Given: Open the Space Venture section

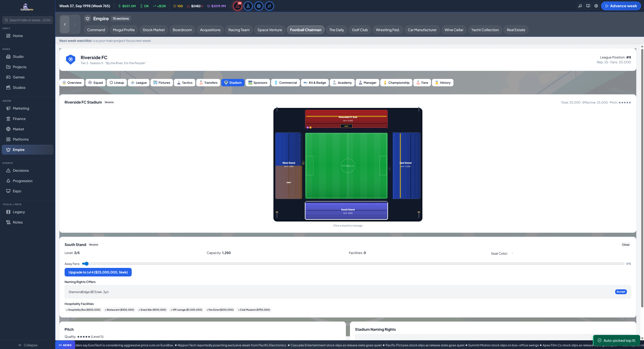Looking at the screenshot, I should [x=270, y=30].
